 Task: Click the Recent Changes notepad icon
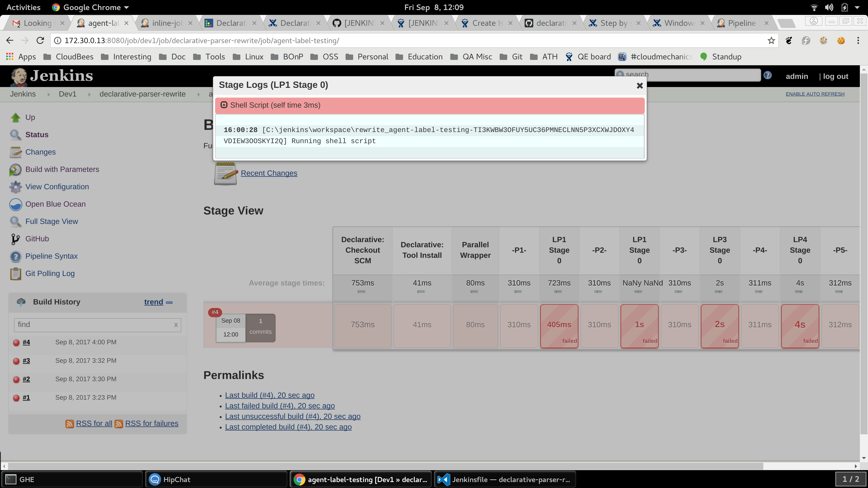click(225, 174)
